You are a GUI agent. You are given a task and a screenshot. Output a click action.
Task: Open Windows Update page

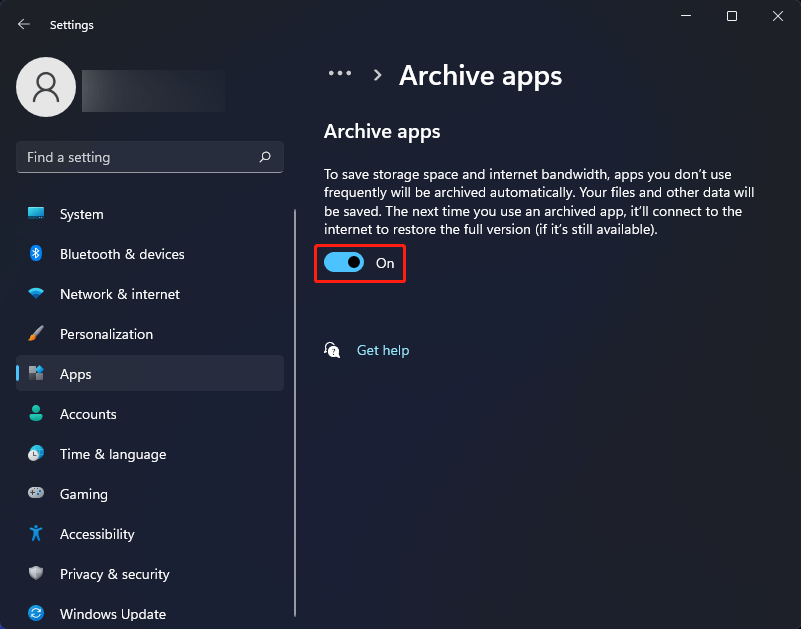coord(150,613)
